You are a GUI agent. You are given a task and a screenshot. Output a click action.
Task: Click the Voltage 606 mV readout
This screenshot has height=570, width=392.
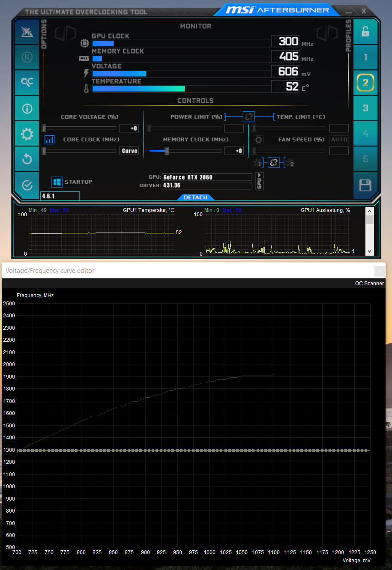click(x=285, y=71)
